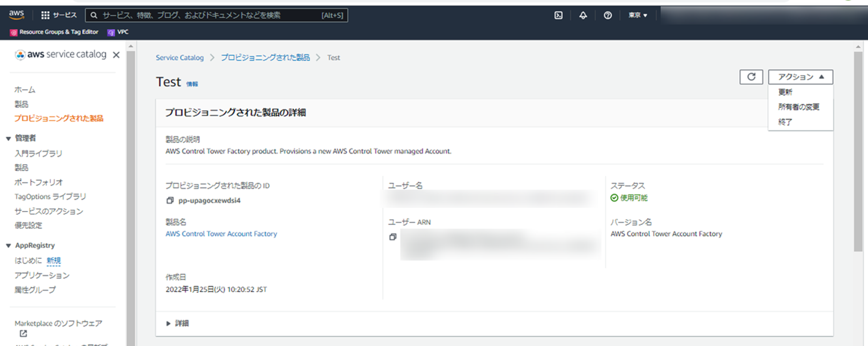This screenshot has height=346, width=868.
Task: Copy the provisioned product ID
Action: (170, 200)
